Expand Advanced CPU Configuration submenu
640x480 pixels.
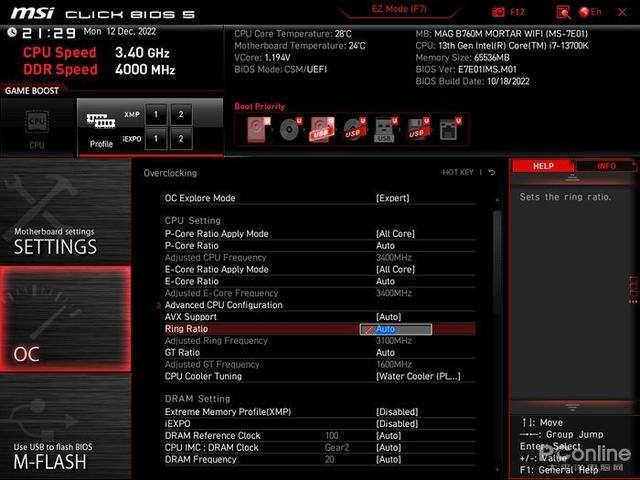coord(224,305)
